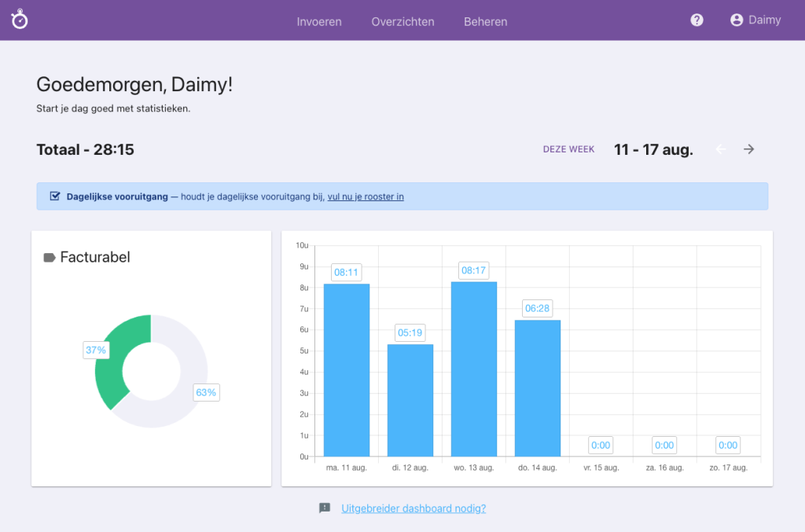Image resolution: width=805 pixels, height=532 pixels.
Task: Open the Daimy user account menu
Action: pyautogui.click(x=755, y=20)
